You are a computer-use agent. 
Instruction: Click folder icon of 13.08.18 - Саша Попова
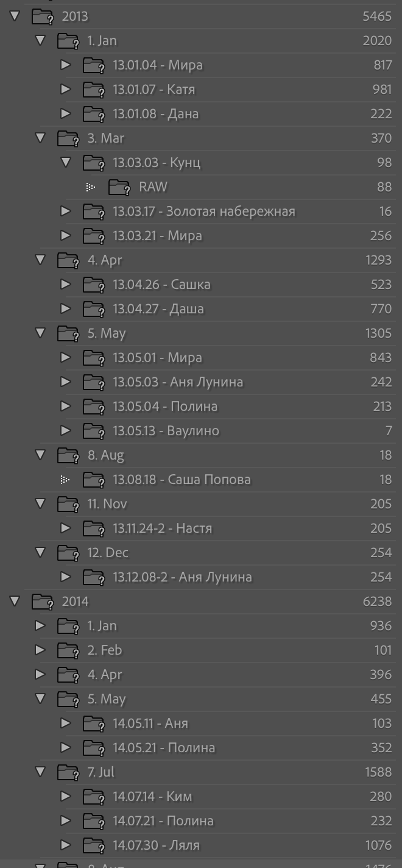(94, 480)
